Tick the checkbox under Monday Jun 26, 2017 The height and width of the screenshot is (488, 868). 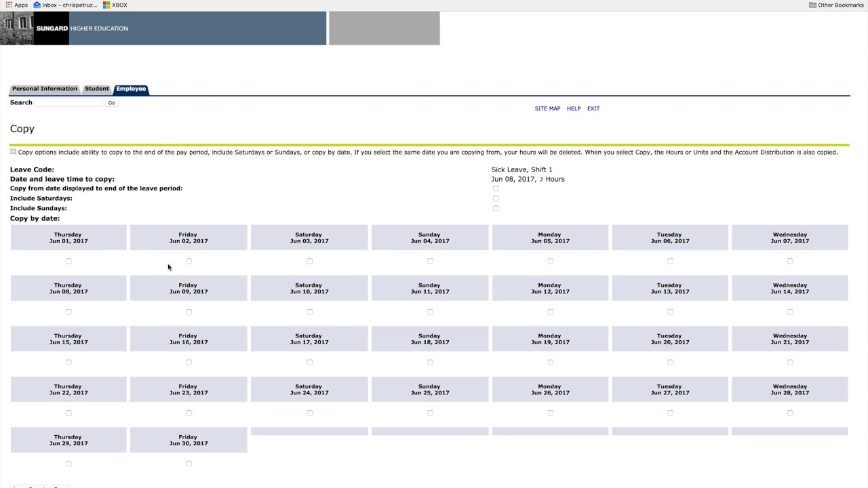(x=551, y=413)
